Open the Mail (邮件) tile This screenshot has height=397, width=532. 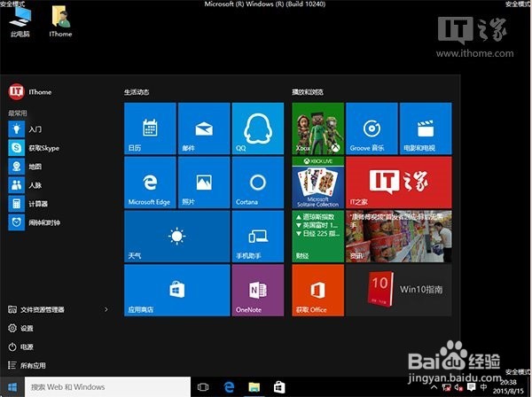[204, 128]
